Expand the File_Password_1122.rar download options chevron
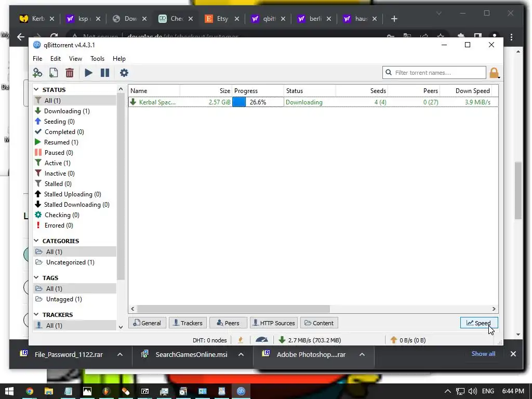 (x=120, y=354)
